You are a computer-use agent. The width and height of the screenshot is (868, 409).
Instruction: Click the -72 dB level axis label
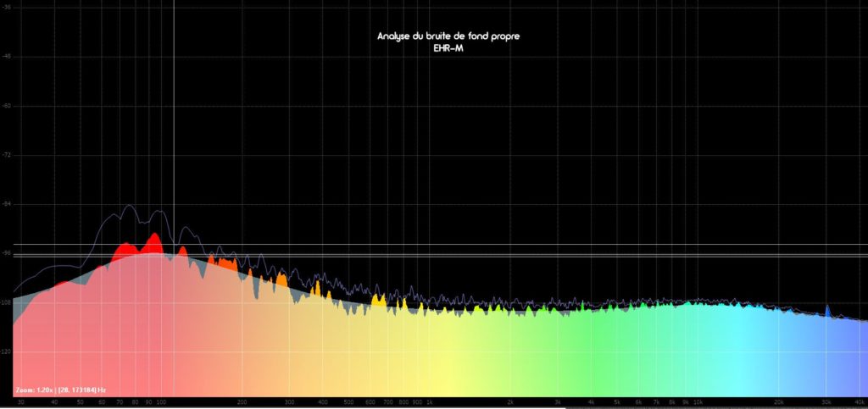click(7, 155)
